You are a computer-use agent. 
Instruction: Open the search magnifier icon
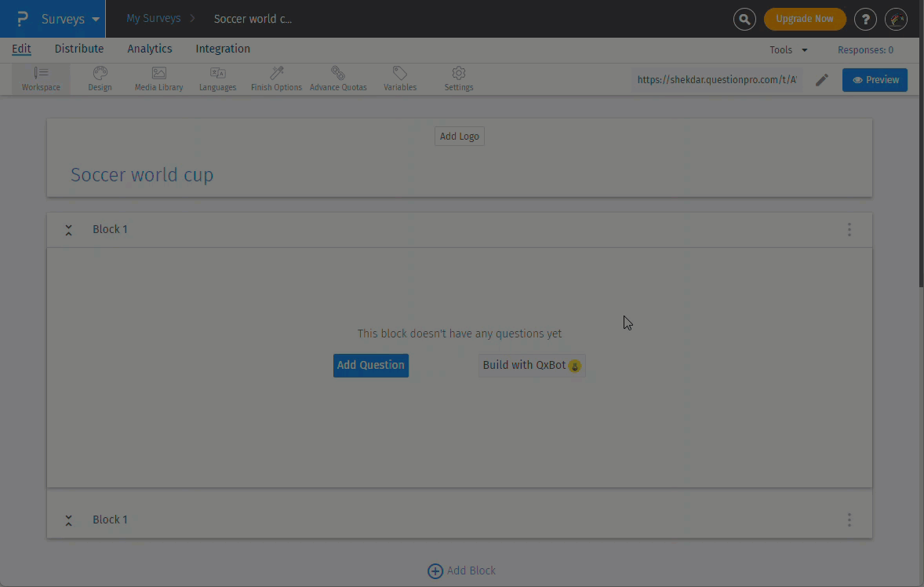click(744, 19)
